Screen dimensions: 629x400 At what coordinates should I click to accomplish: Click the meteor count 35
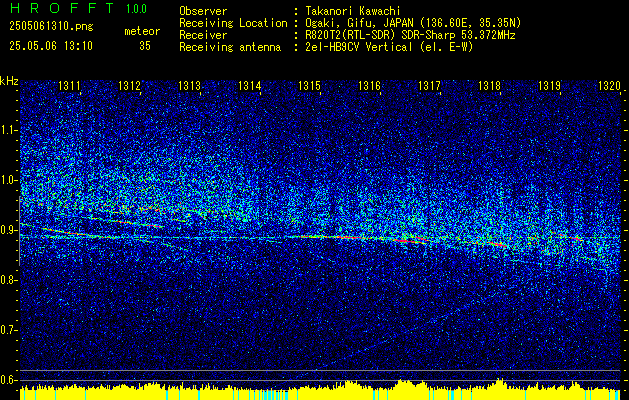tap(145, 46)
